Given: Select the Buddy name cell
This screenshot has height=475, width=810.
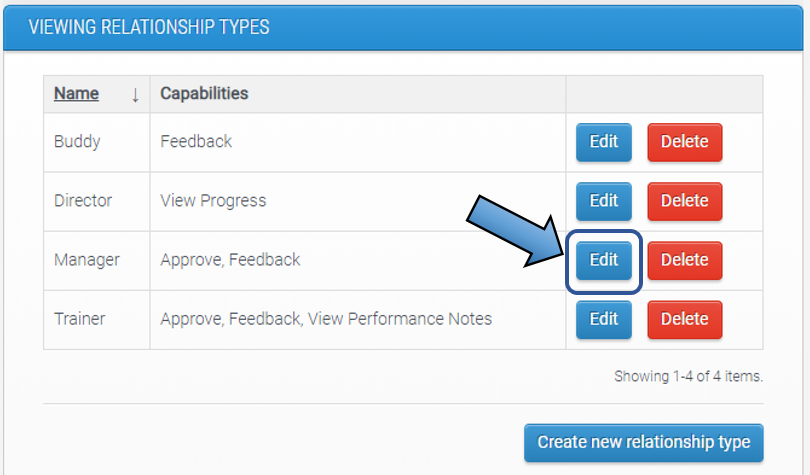Looking at the screenshot, I should click(77, 142).
